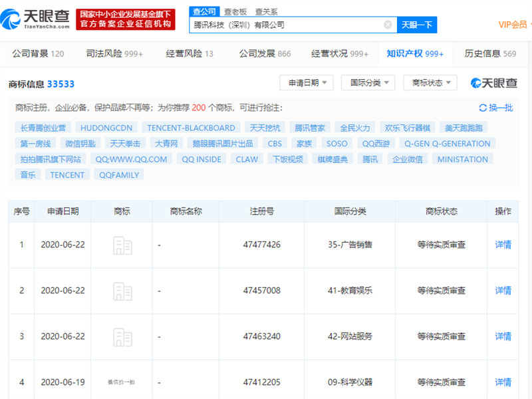The height and width of the screenshot is (399, 532).
Task: Select the QQ:WWW.QQ.COM trademark tag
Action: tap(131, 159)
